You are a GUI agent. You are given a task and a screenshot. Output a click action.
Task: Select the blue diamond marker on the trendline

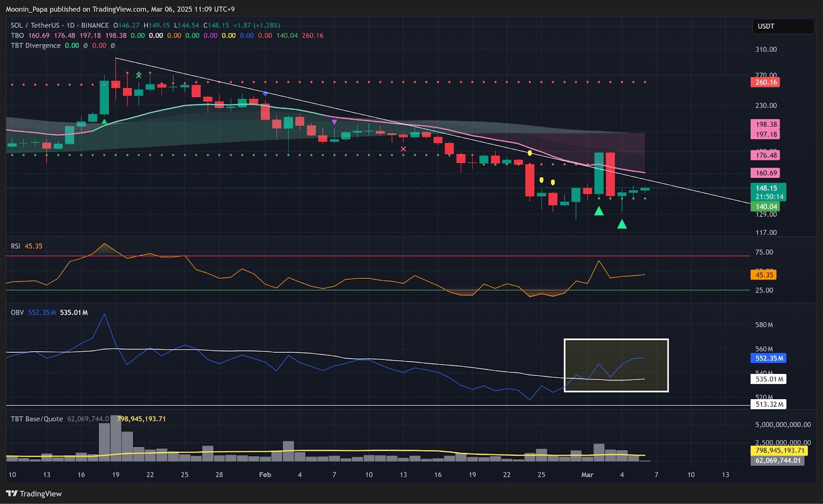click(265, 94)
